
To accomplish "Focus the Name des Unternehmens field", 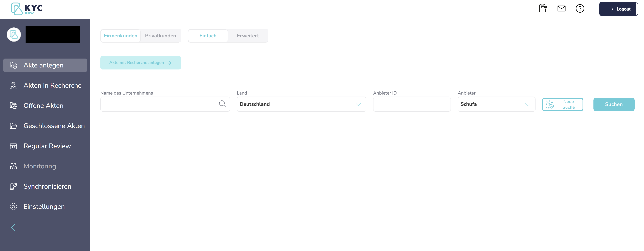I will (x=165, y=104).
